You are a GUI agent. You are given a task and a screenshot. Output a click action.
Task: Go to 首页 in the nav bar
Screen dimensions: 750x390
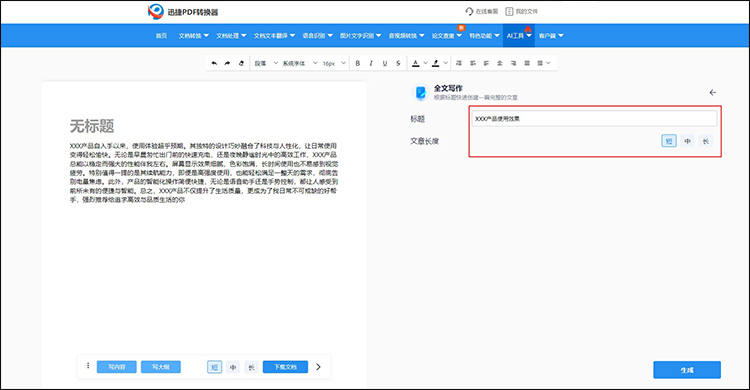[x=161, y=35]
